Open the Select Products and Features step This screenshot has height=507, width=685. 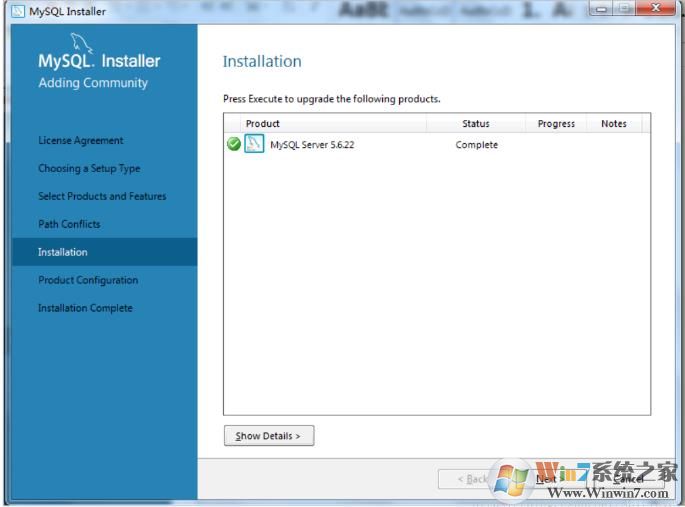(102, 197)
